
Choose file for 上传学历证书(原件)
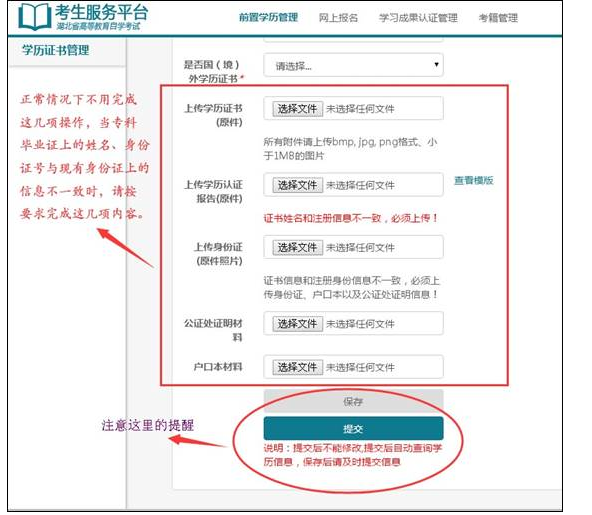(x=298, y=109)
